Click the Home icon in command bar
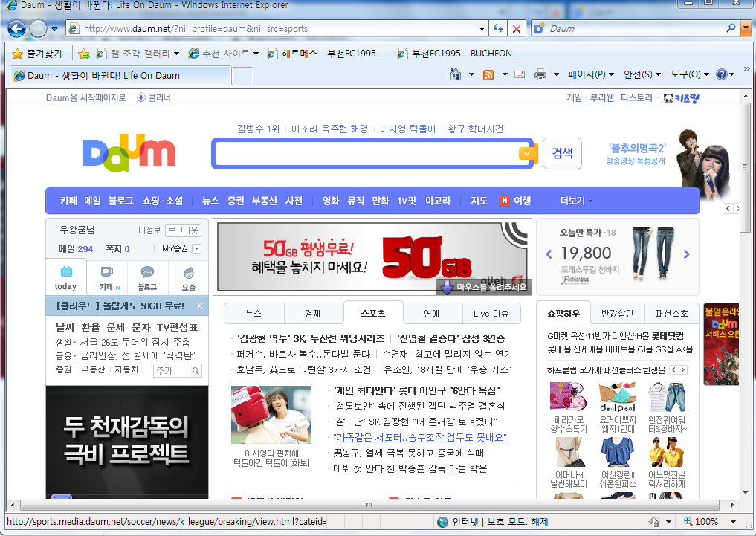This screenshot has height=536, width=756. [x=456, y=74]
